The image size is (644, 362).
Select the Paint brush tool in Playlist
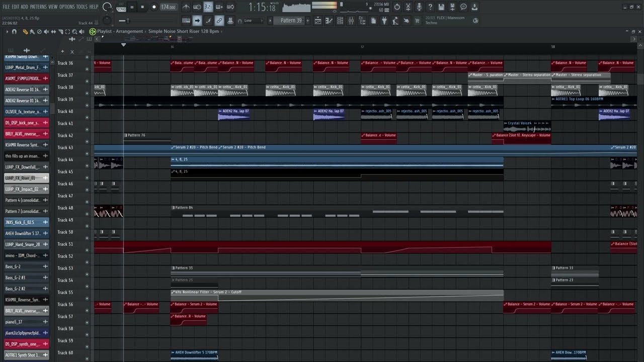click(x=32, y=31)
